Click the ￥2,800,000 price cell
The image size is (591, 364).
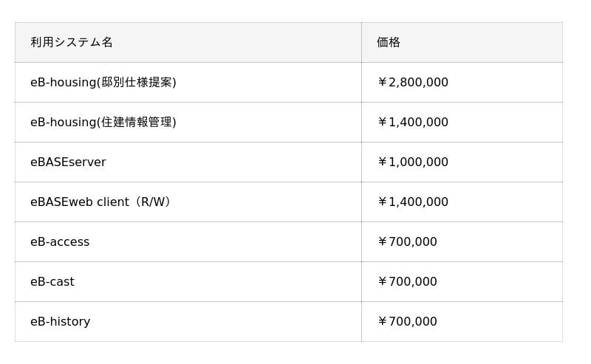coord(413,83)
